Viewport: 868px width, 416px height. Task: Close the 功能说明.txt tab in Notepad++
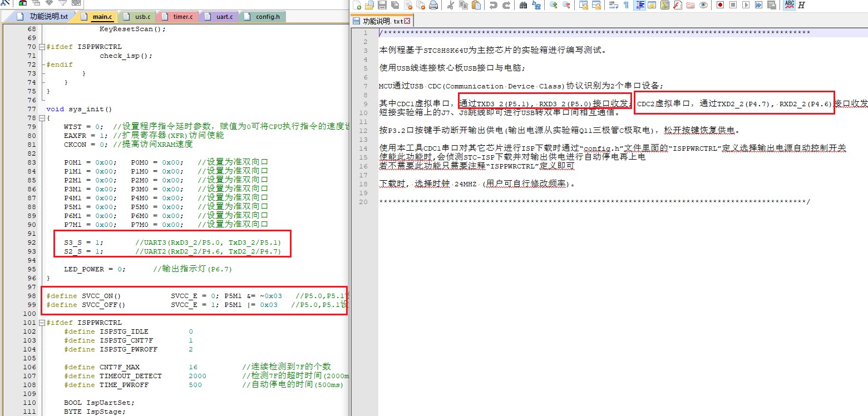tap(407, 21)
